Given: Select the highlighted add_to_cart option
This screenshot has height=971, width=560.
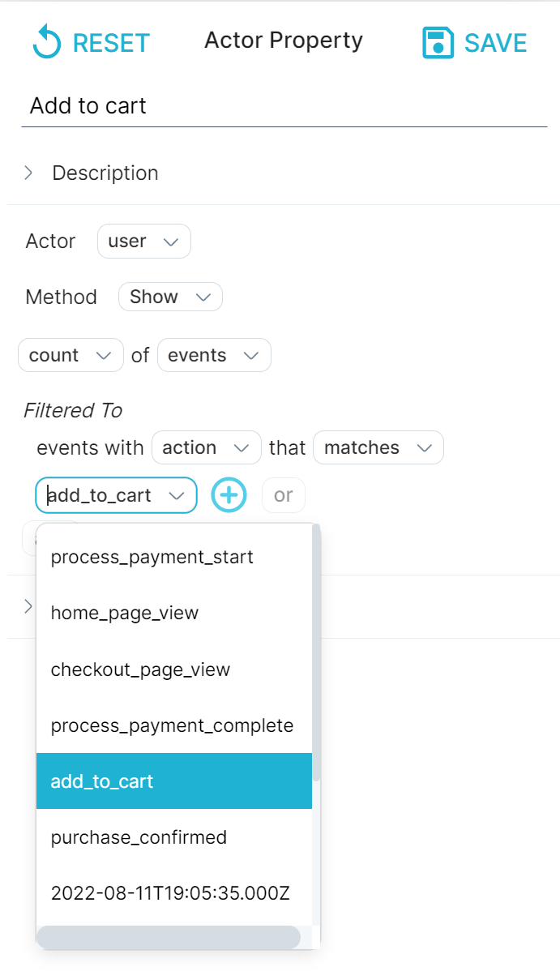Looking at the screenshot, I should (174, 781).
